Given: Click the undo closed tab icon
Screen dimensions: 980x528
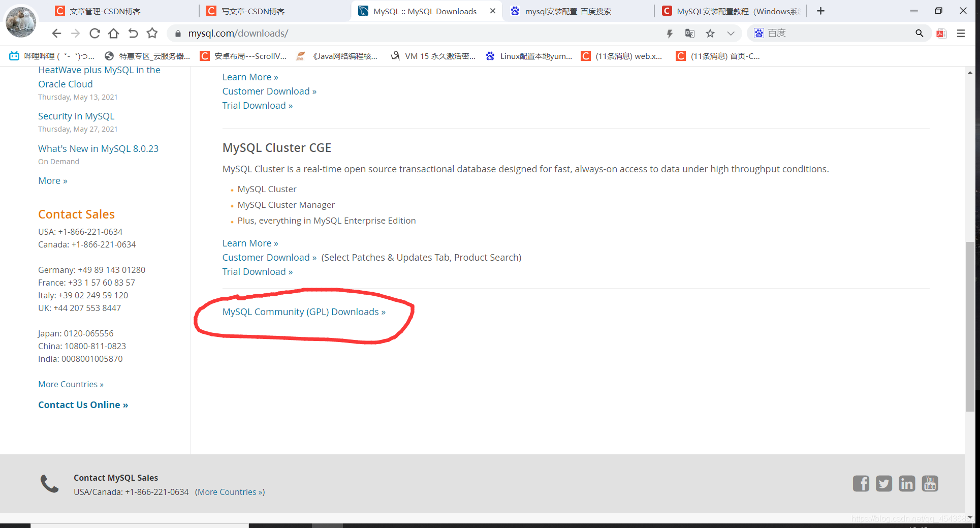Looking at the screenshot, I should (x=133, y=34).
